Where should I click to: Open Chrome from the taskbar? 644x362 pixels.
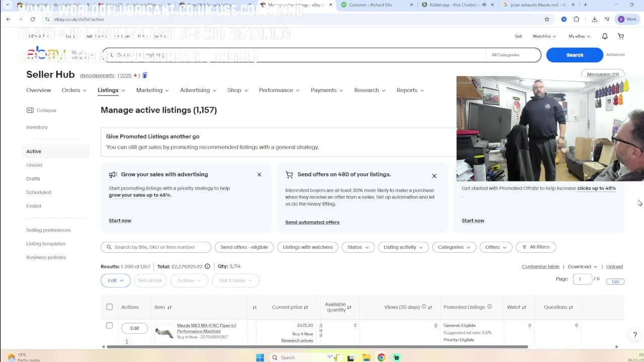click(x=381, y=357)
